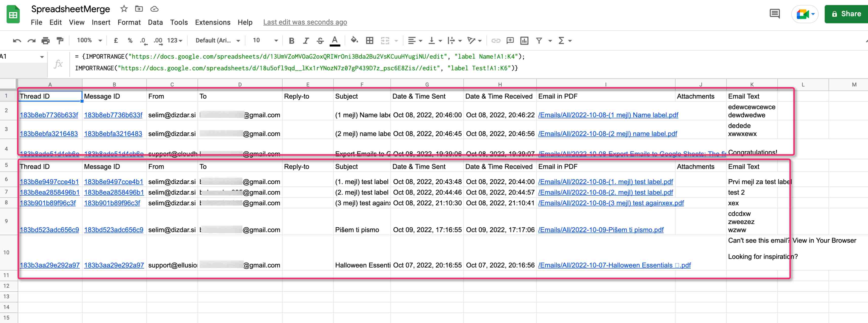Select cell with 'Halloween Essenti' subject
The height and width of the screenshot is (323, 868).
(x=362, y=253)
